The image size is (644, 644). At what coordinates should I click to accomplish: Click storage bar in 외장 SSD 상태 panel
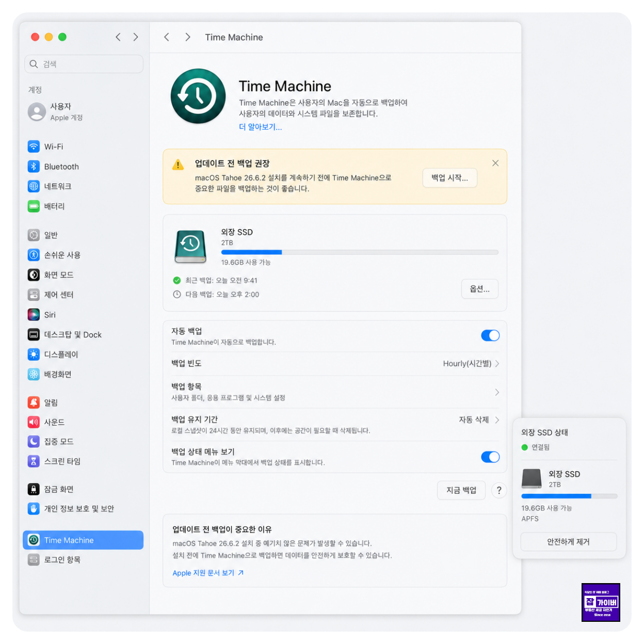(x=569, y=496)
